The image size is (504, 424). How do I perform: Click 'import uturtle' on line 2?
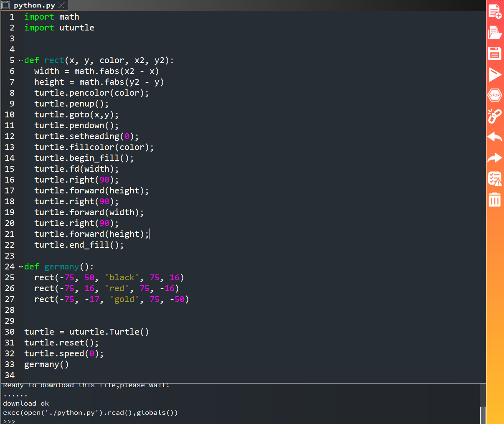pos(59,28)
